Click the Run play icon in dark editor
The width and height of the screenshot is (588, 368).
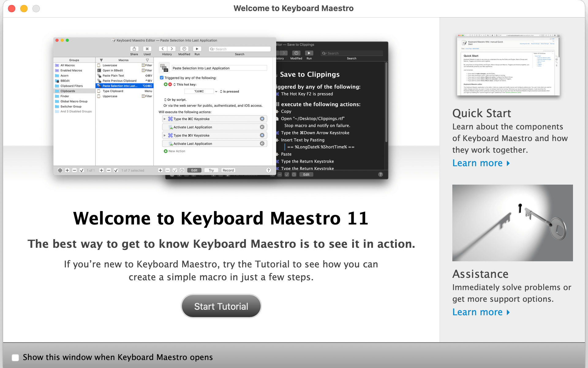coord(309,53)
